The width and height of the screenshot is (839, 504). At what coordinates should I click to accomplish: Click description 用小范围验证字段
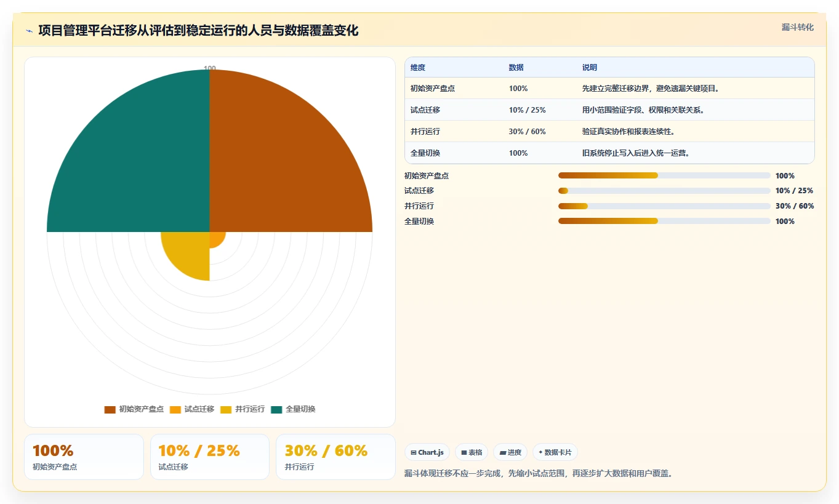coord(643,110)
